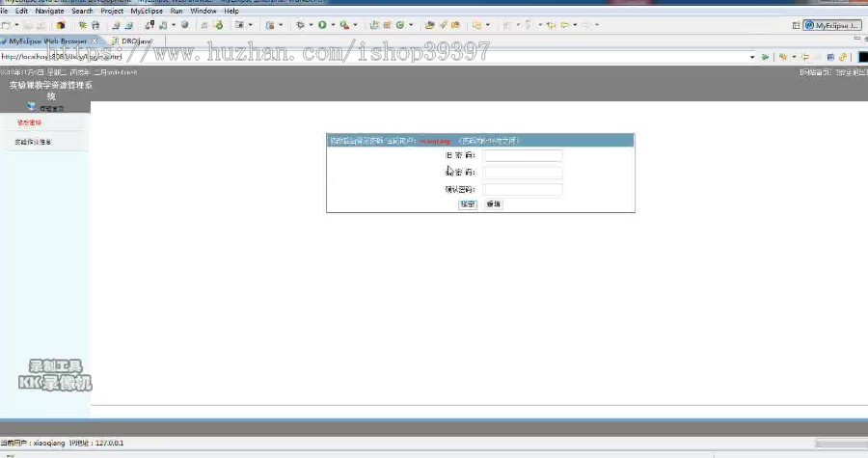Expand the New file dropdown arrow
This screenshot has height=458, width=868.
click(x=16, y=25)
